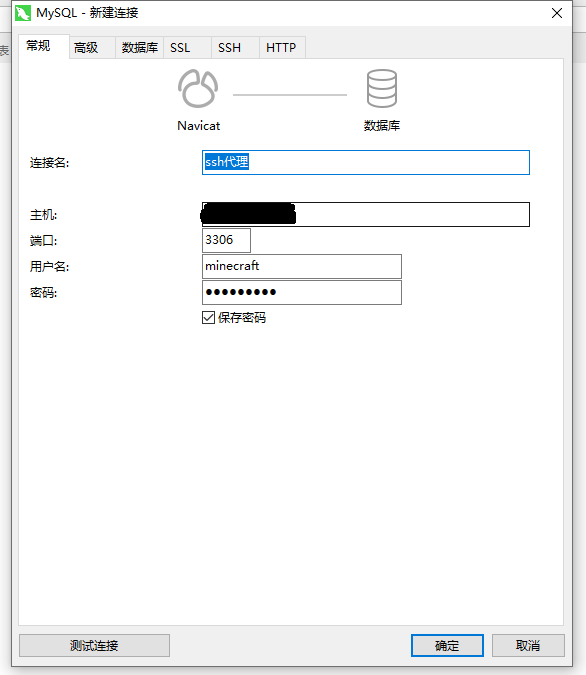
Task: Click the 端口 field showing 3306
Action: (226, 240)
